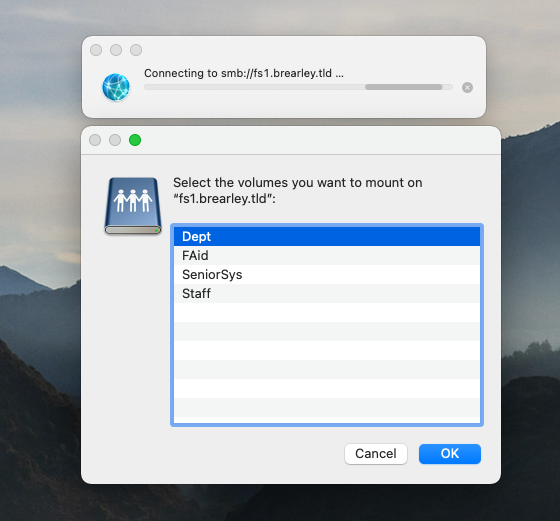Select the FAid volume
The height and width of the screenshot is (521, 560).
327,255
